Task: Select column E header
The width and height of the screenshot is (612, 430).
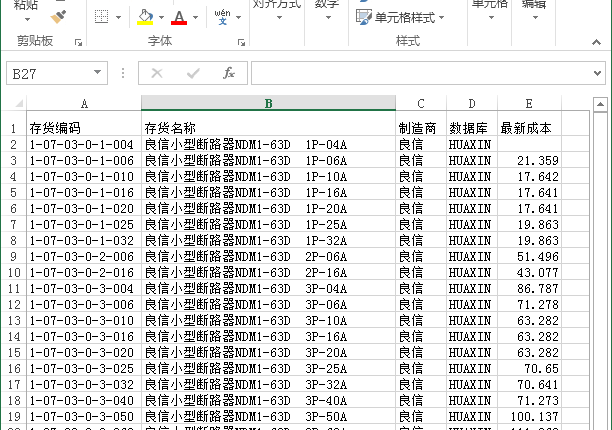Action: pos(529,103)
